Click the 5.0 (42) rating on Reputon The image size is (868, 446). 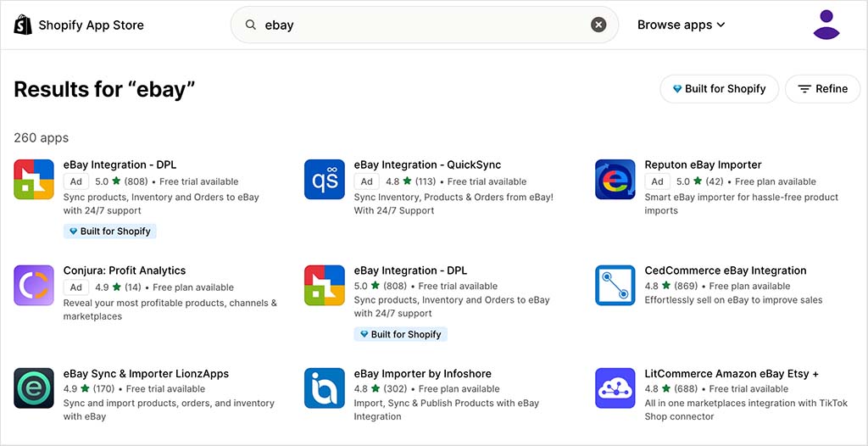pos(699,181)
